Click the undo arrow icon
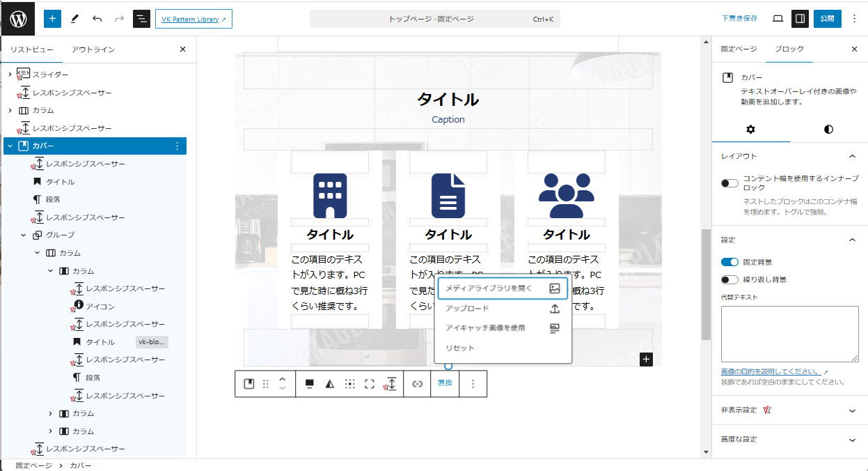Screen dimensions: 868x471 [x=97, y=19]
